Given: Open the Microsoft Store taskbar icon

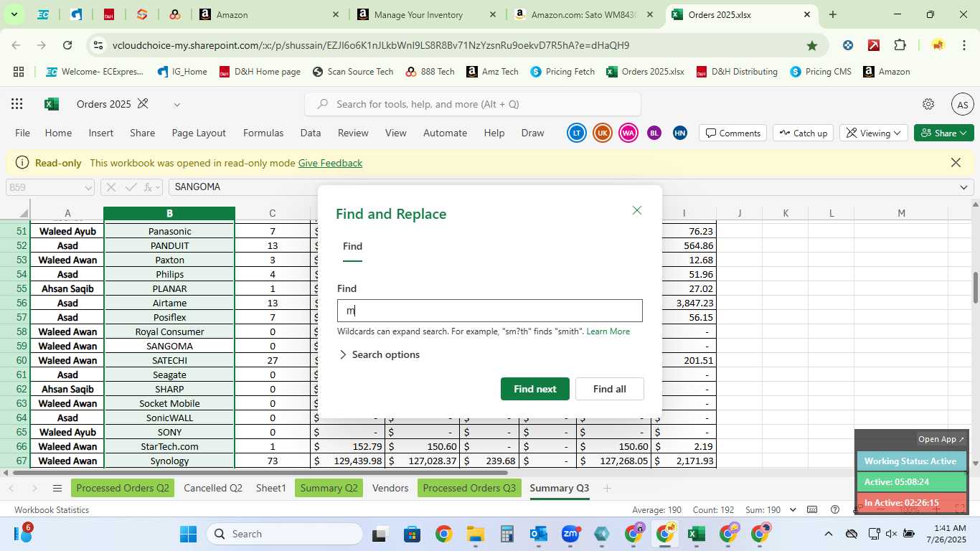Looking at the screenshot, I should click(412, 534).
